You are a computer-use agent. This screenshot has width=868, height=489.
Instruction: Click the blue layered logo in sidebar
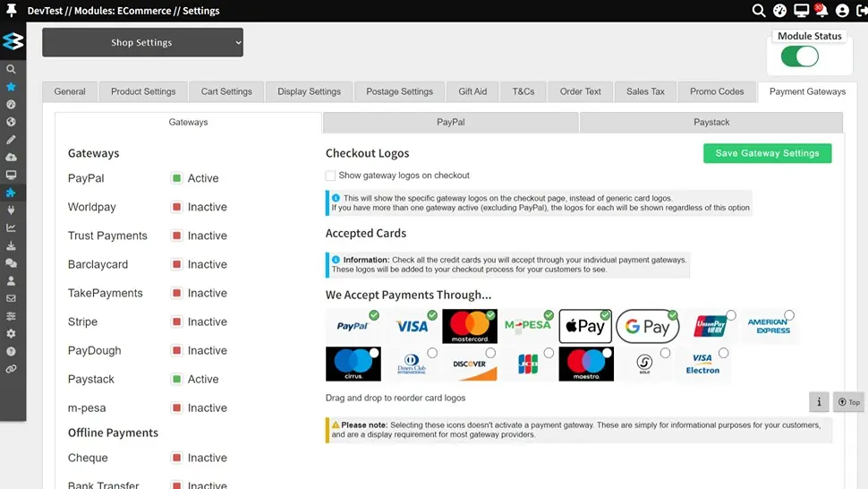[13, 41]
